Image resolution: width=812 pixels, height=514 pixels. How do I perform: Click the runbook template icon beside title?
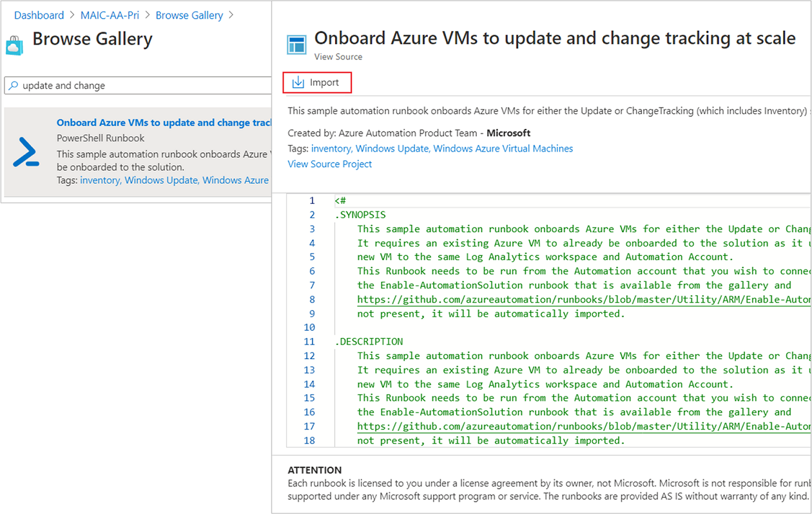(296, 44)
